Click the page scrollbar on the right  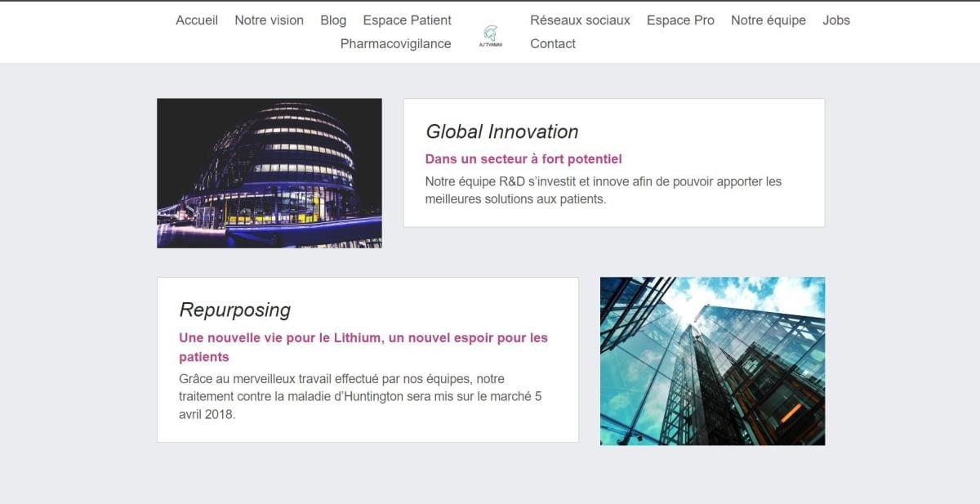tap(976, 245)
